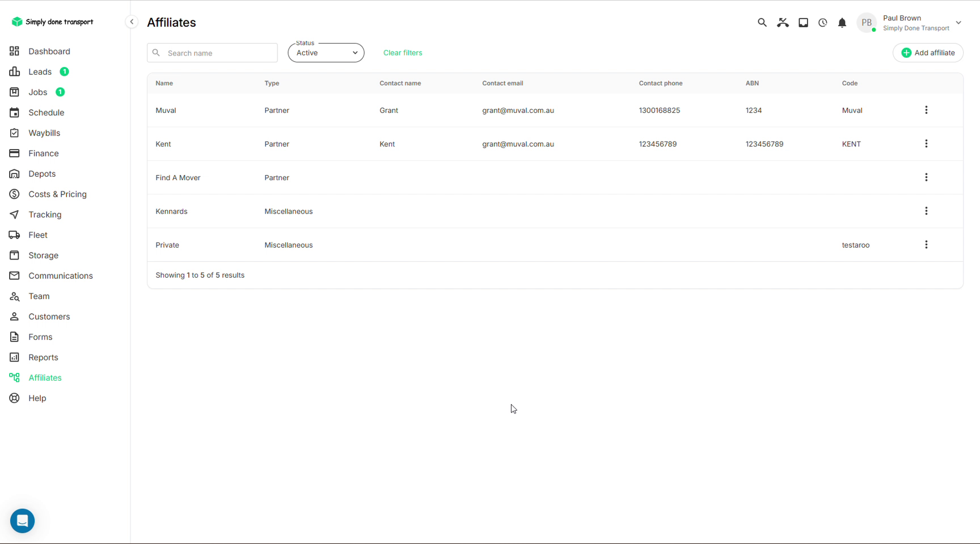Open Tracking in sidebar
980x544 pixels.
point(45,214)
